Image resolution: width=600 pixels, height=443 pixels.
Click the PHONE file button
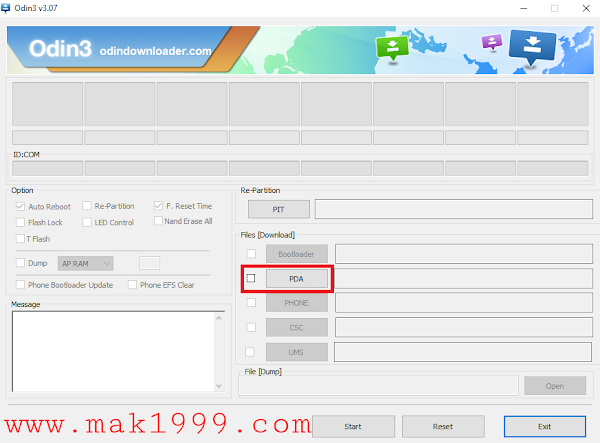click(x=297, y=303)
